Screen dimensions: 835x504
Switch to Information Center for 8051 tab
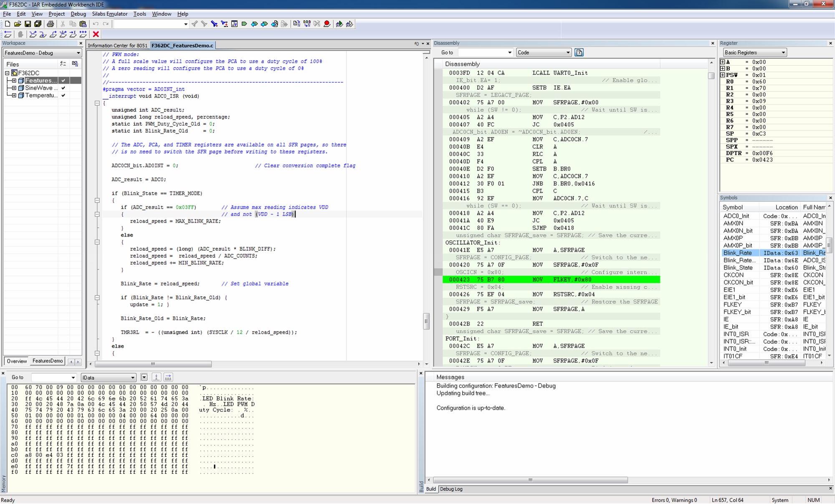(x=117, y=45)
